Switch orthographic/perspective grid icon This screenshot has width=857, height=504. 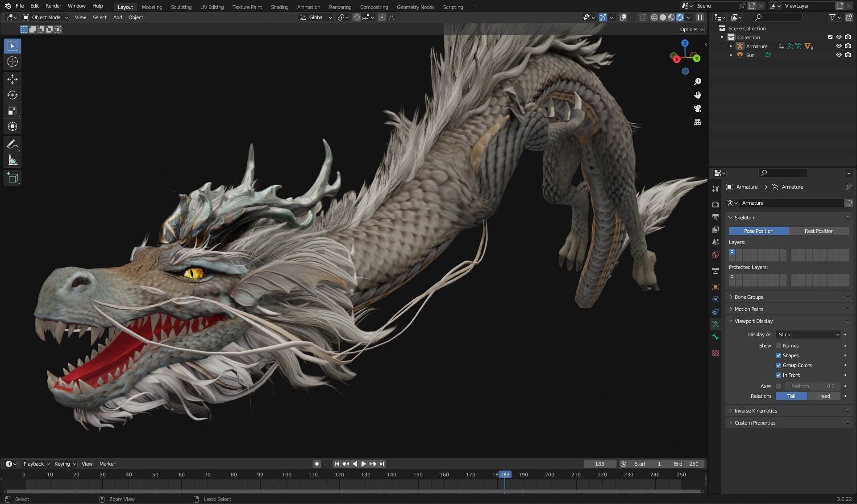coord(698,122)
